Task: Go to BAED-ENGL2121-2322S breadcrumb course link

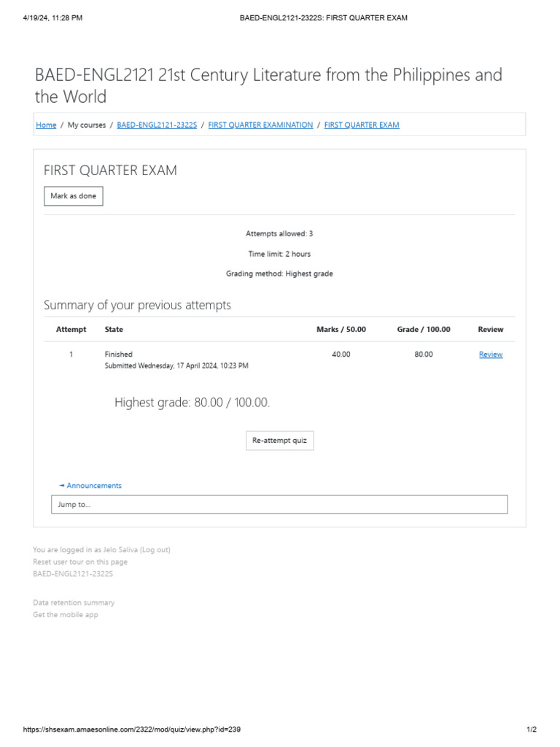Action: point(157,125)
